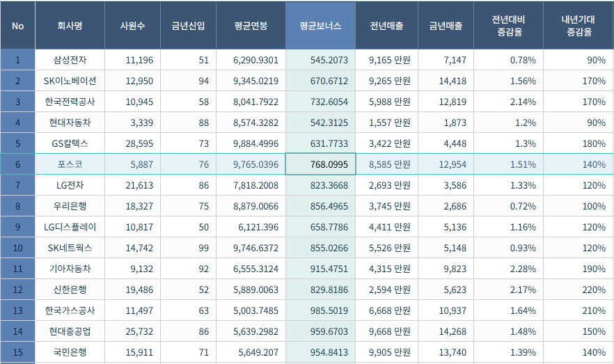
Task: Select the change rate cell 2.28%
Action: coord(508,269)
